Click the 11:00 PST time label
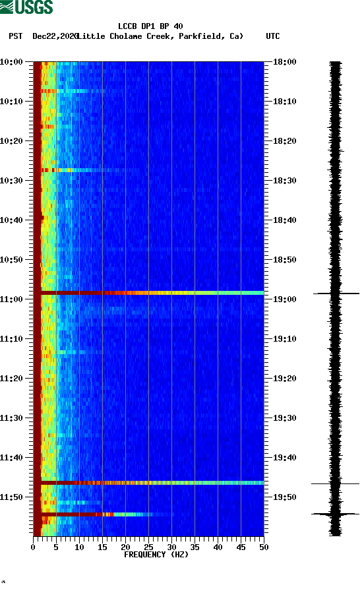The image size is (364, 589). [11, 299]
